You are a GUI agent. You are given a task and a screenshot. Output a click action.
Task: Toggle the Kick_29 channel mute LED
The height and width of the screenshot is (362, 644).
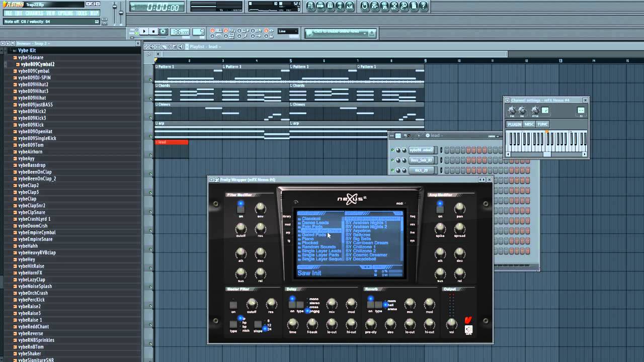(392, 170)
